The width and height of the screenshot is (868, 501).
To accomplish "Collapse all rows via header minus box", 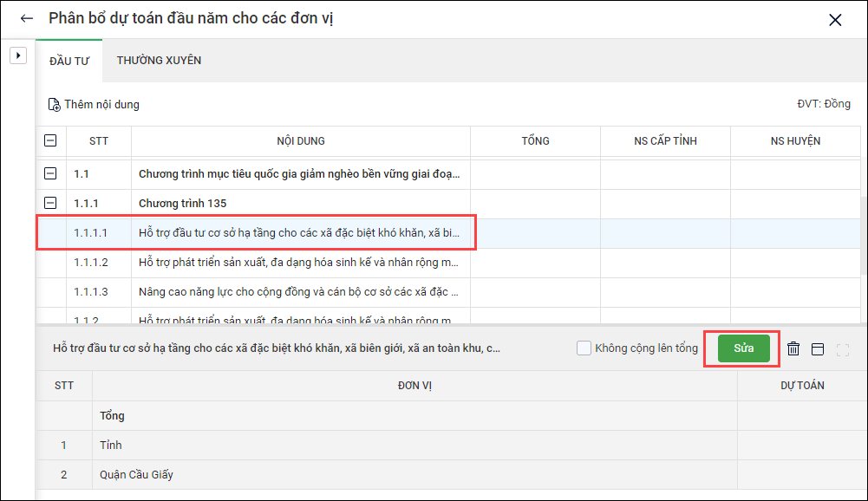I will point(50,140).
